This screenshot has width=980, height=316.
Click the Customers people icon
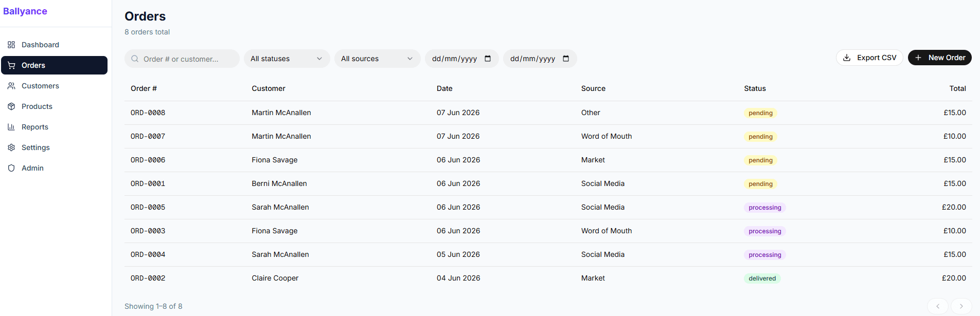(11, 86)
